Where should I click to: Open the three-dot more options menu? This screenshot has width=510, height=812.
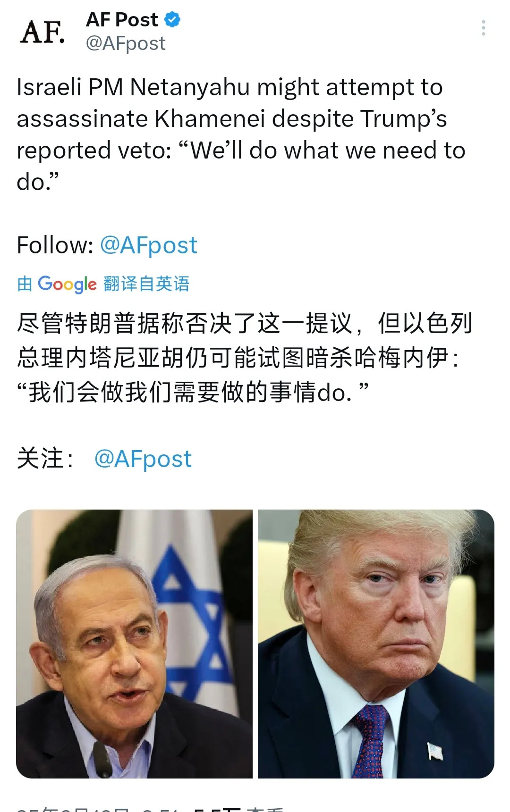(483, 28)
